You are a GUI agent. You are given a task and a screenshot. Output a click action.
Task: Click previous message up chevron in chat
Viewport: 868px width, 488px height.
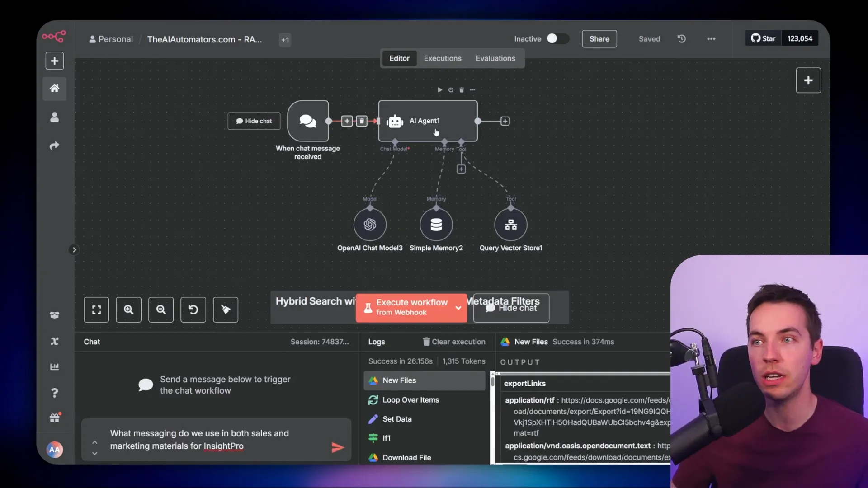[94, 442]
